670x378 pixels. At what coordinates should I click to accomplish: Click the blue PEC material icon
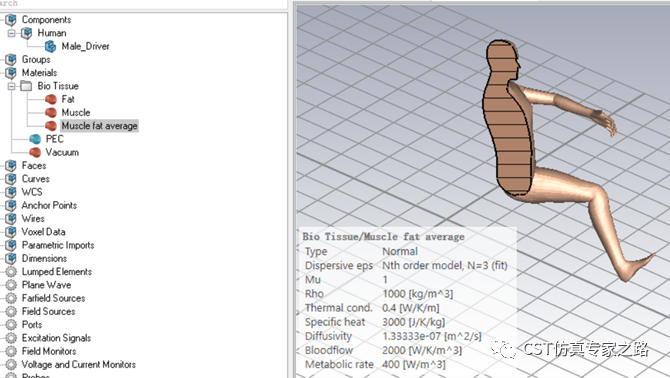pyautogui.click(x=35, y=139)
